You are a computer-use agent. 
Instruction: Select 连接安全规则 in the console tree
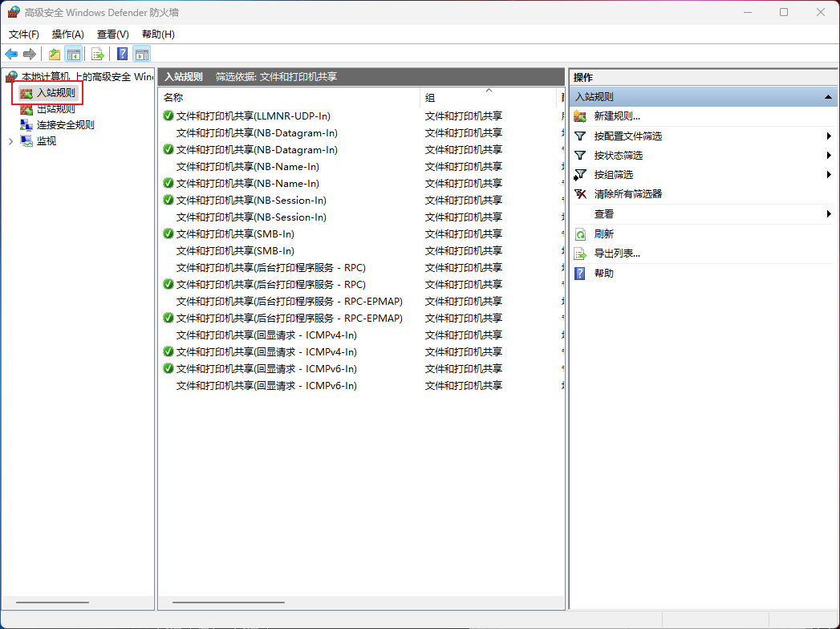coord(65,125)
